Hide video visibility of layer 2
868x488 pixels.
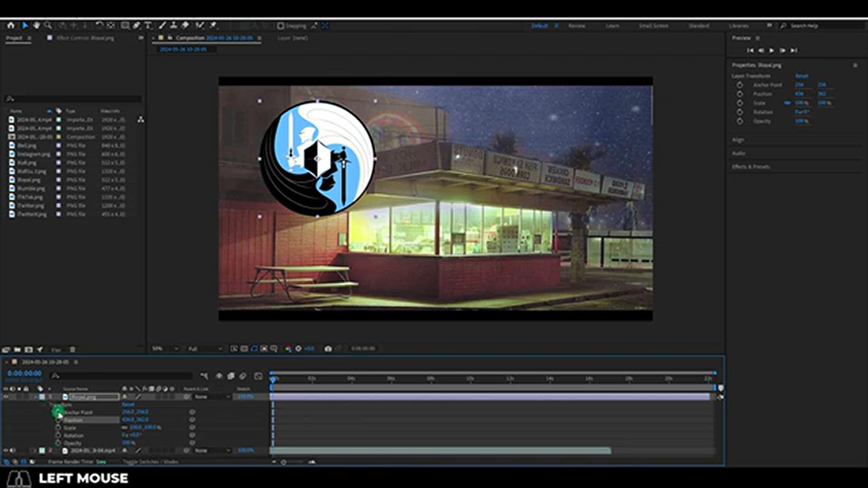[x=6, y=450]
